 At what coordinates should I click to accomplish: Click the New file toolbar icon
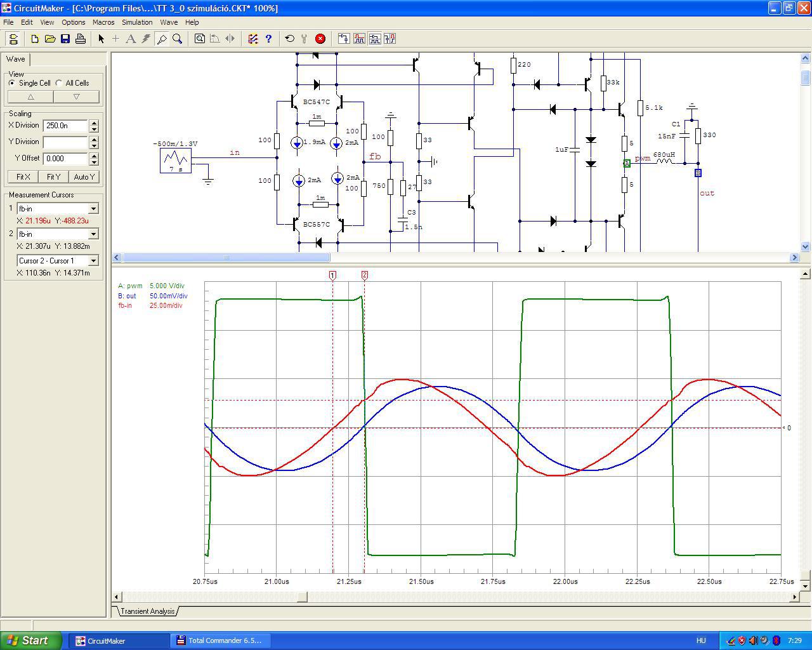coord(35,39)
